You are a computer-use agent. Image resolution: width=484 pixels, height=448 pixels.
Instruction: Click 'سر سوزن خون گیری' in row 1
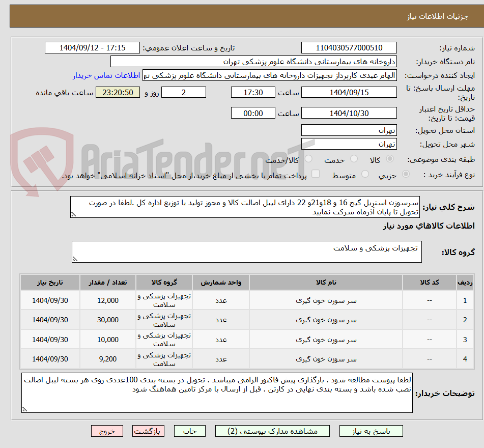326,300
